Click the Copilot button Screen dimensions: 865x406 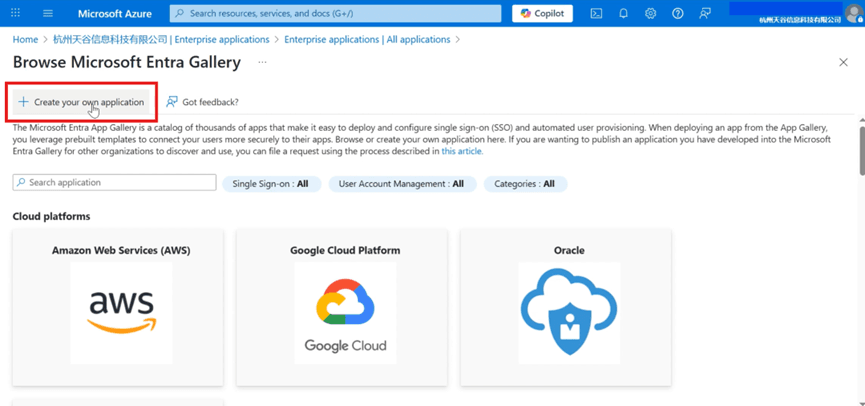point(542,13)
